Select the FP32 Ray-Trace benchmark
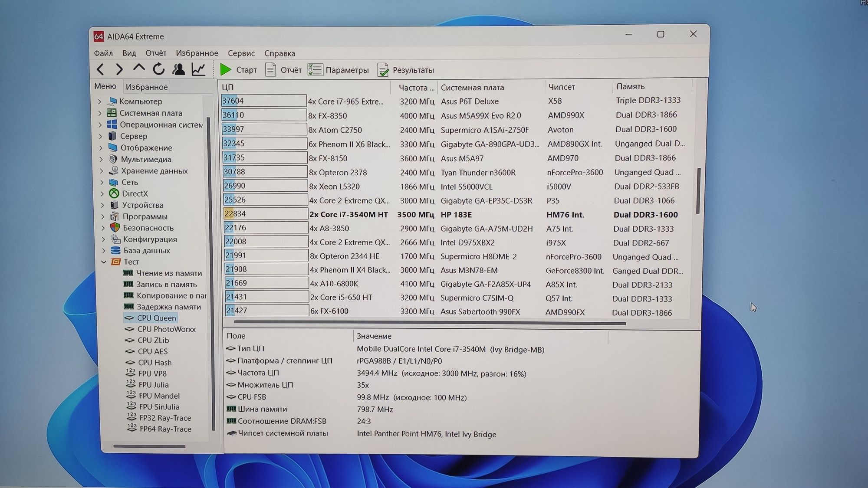The width and height of the screenshot is (868, 488). tap(159, 418)
